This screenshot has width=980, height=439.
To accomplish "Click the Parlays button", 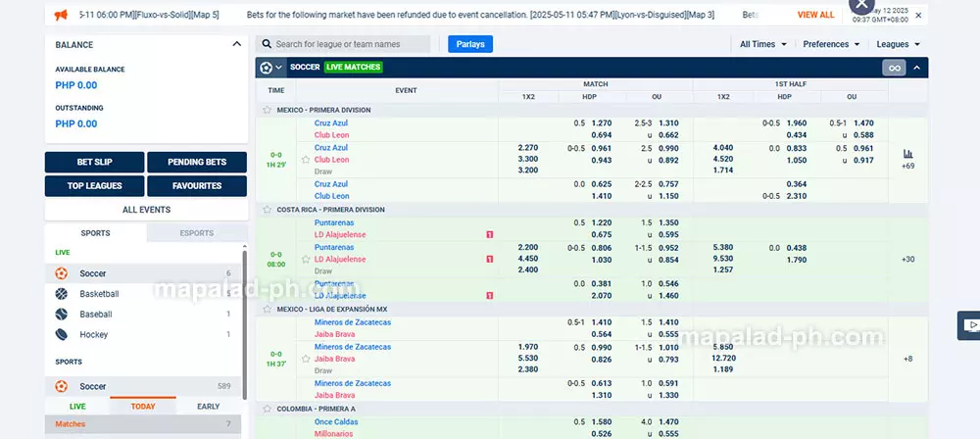I will (470, 44).
